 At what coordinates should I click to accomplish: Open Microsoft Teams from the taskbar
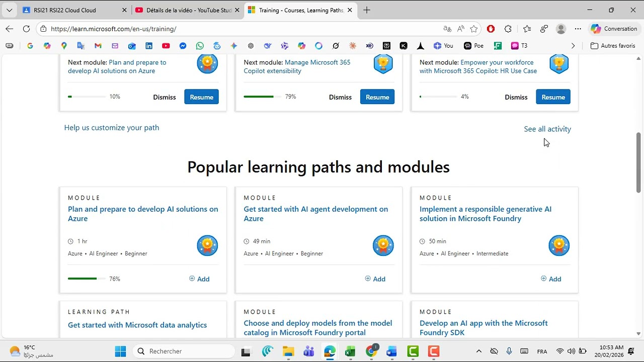click(x=308, y=351)
